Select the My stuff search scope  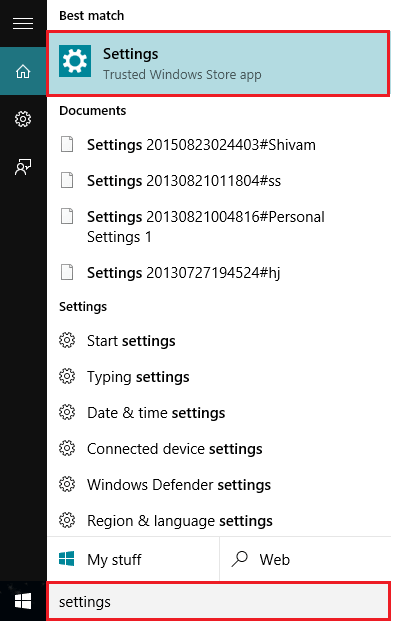133,559
